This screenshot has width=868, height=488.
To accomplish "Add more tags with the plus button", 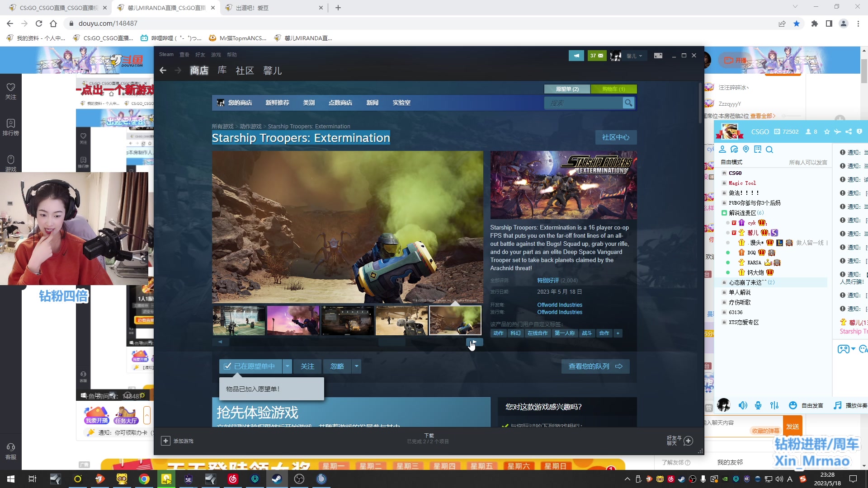I will [x=618, y=333].
